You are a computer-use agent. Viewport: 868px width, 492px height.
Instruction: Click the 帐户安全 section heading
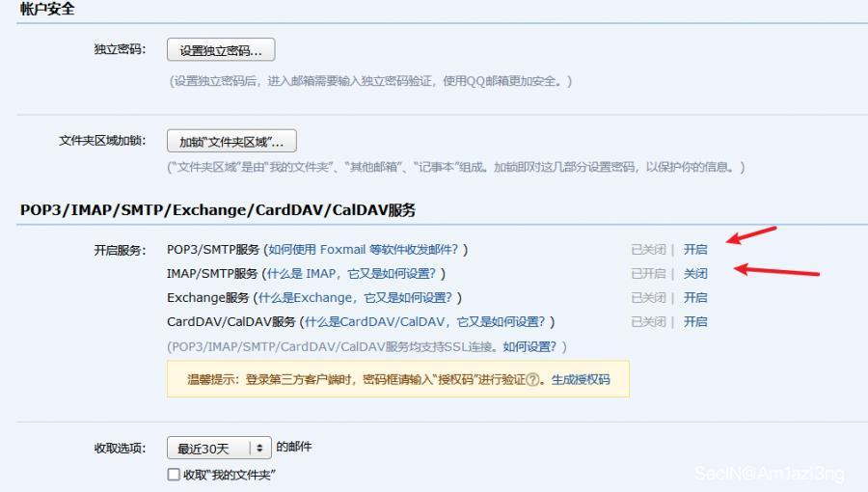click(47, 9)
